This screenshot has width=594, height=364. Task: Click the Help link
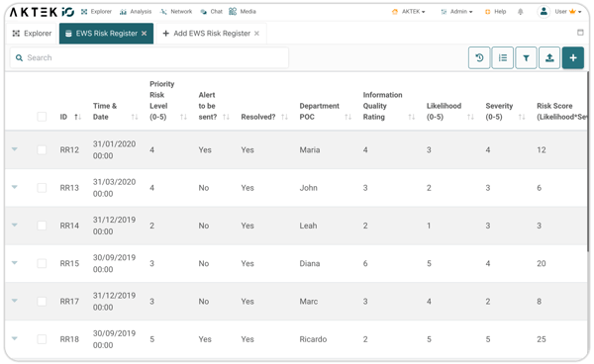[x=496, y=12]
